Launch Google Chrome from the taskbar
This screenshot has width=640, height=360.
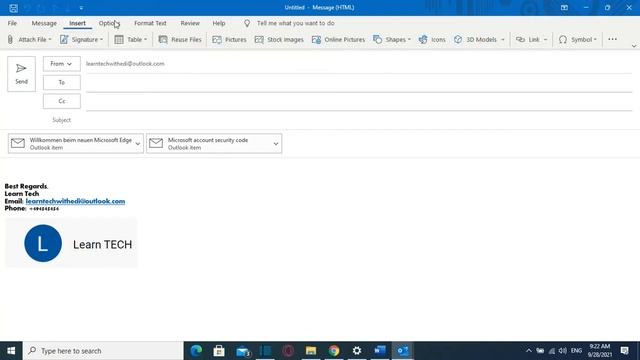pyautogui.click(x=334, y=351)
